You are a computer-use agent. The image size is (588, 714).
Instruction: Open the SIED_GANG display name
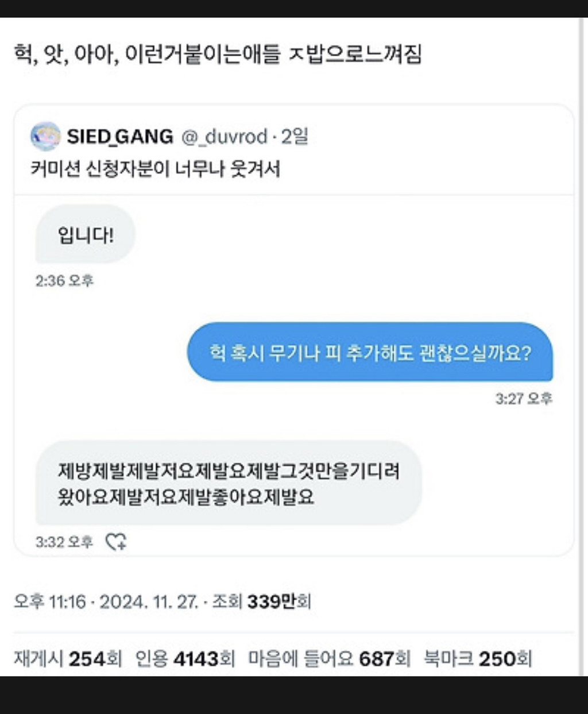(x=120, y=137)
